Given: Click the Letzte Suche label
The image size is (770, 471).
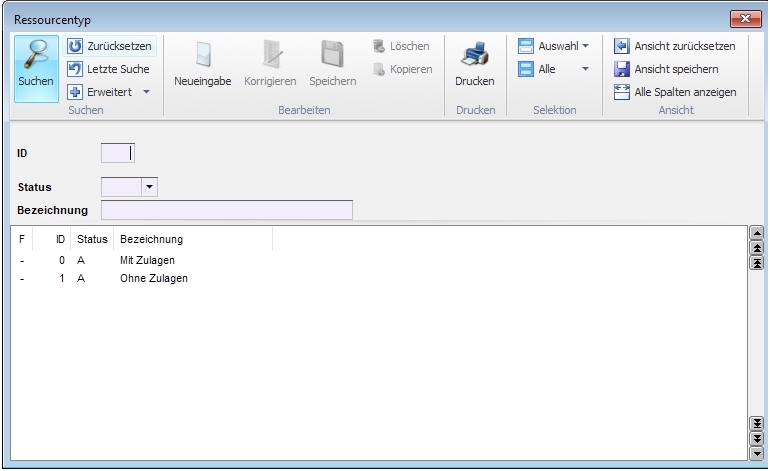Looking at the screenshot, I should [x=118, y=69].
